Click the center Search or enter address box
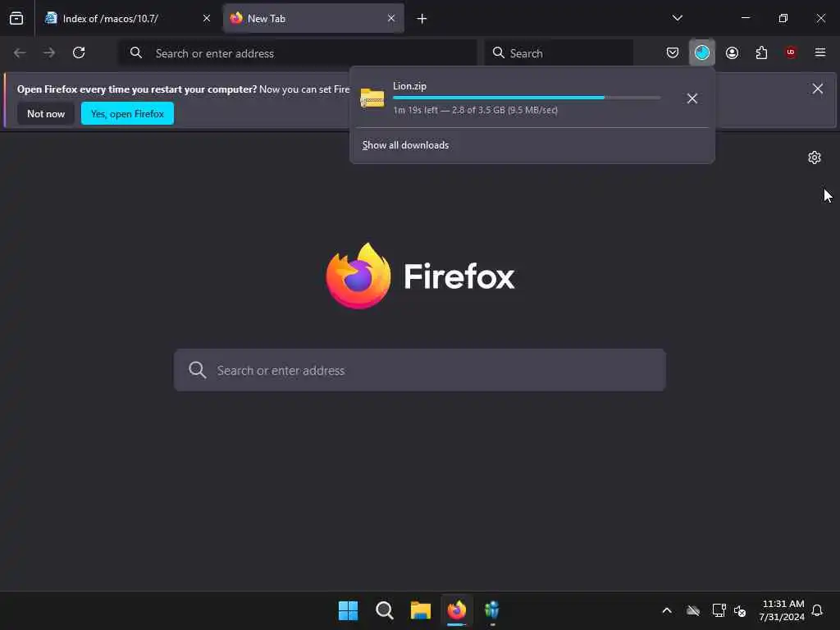This screenshot has height=630, width=840. [419, 370]
